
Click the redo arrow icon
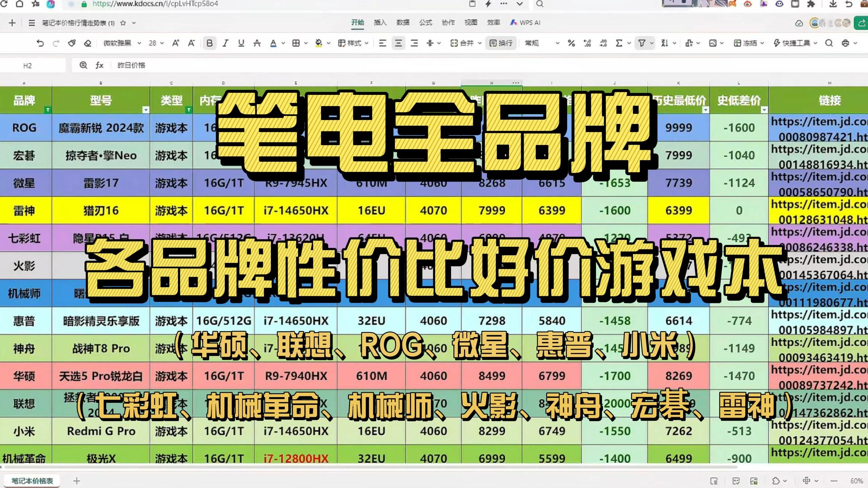(x=56, y=43)
